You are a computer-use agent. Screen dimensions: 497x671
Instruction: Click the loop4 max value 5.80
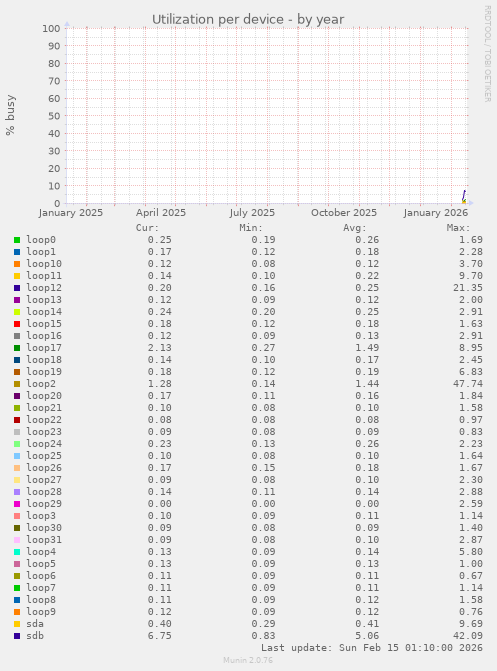click(x=471, y=552)
